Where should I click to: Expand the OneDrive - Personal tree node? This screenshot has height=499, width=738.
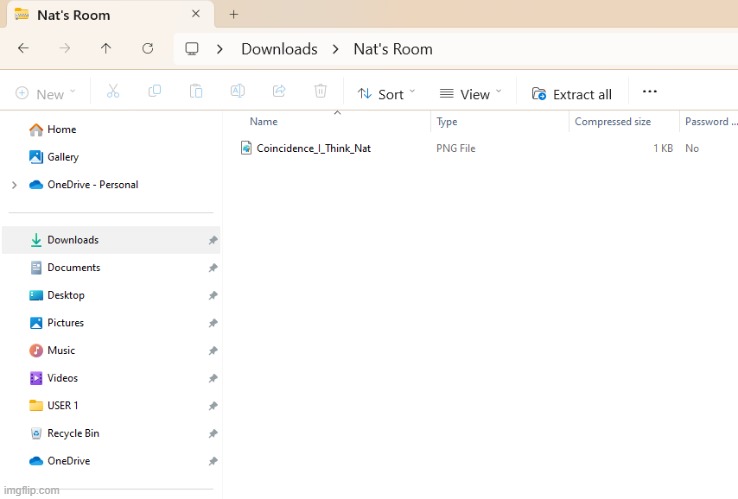click(x=14, y=185)
